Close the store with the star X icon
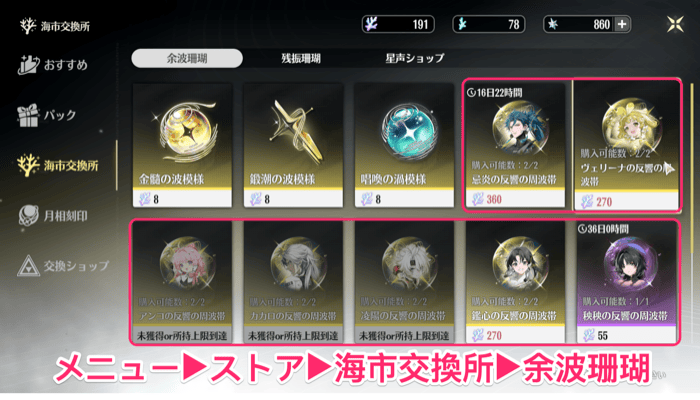 coord(675,24)
